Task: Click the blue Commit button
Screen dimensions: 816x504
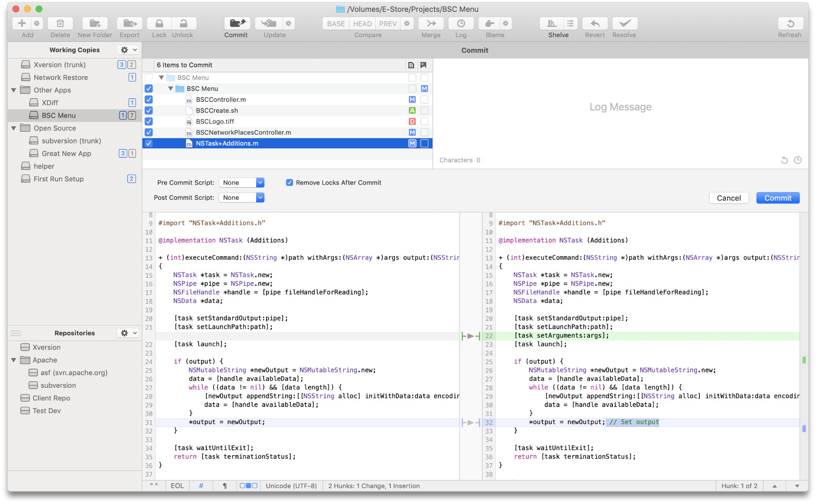Action: (x=778, y=198)
